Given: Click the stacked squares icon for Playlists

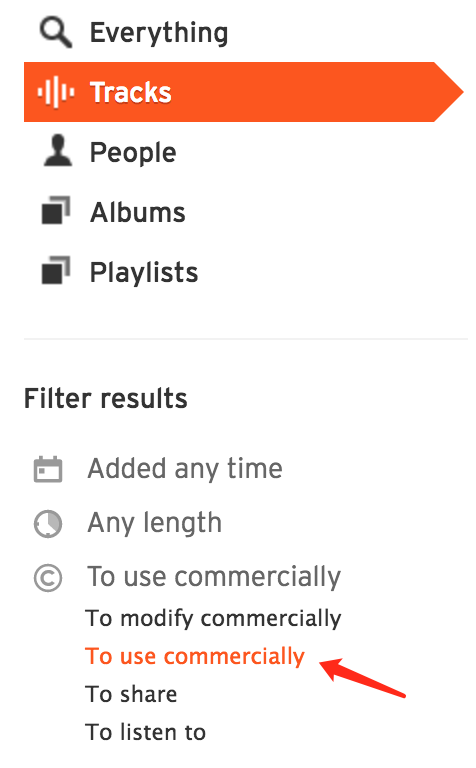Looking at the screenshot, I should (56, 270).
